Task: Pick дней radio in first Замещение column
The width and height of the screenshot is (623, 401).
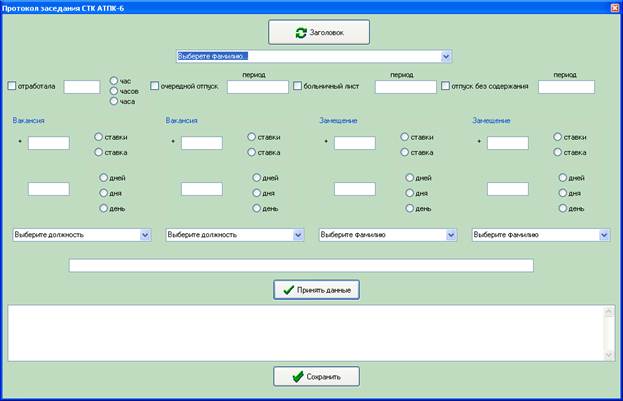Action: 411,178
